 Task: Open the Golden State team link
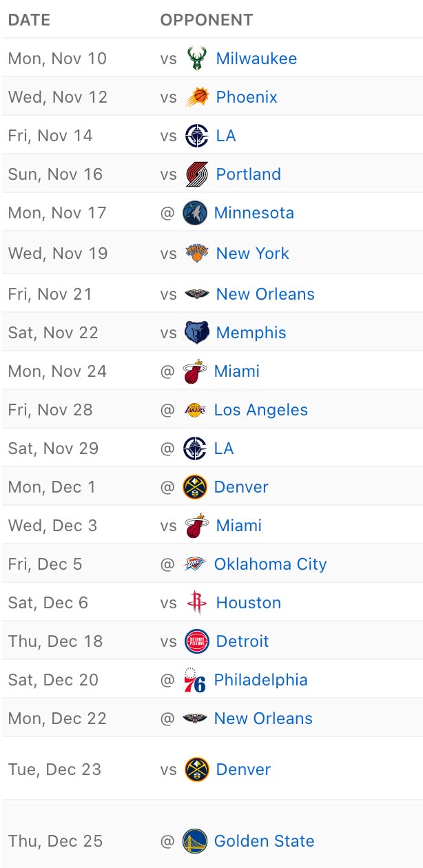tap(264, 841)
